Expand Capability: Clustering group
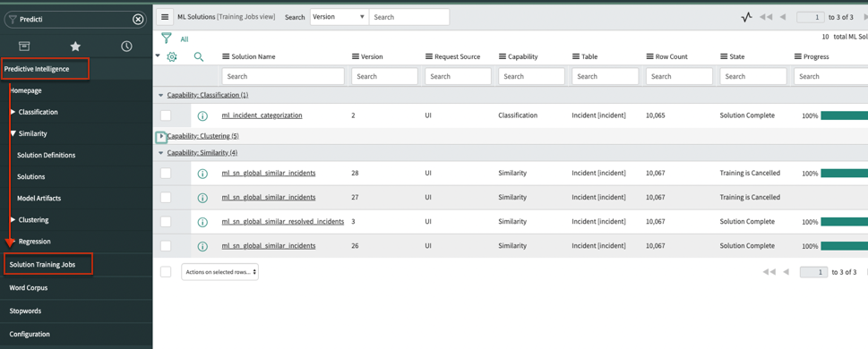 (x=161, y=136)
